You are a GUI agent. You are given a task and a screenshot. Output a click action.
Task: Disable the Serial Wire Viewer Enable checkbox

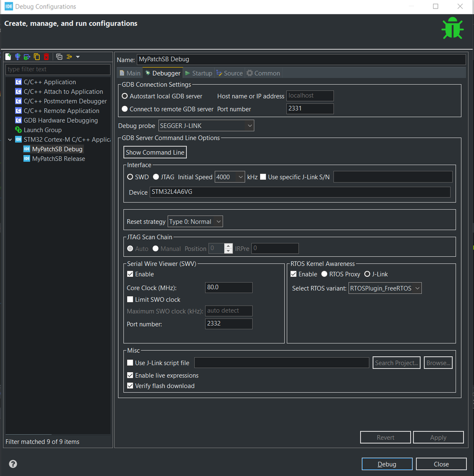pos(130,274)
